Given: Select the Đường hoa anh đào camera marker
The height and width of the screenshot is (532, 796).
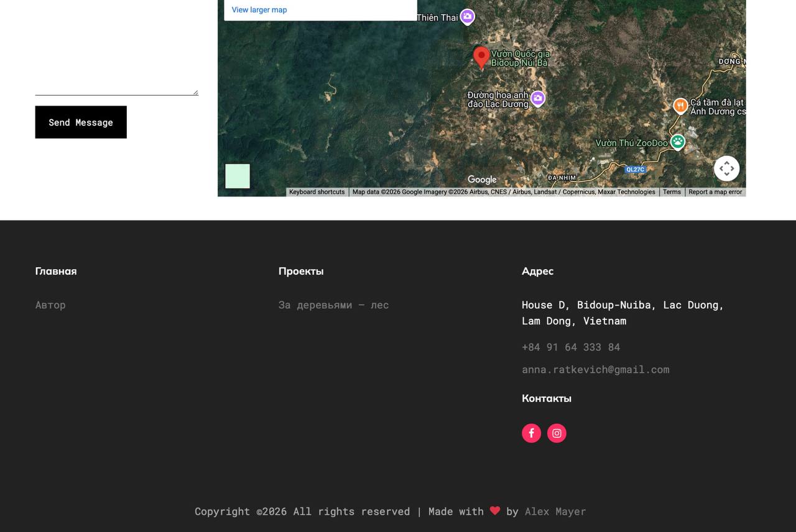Looking at the screenshot, I should click(538, 98).
